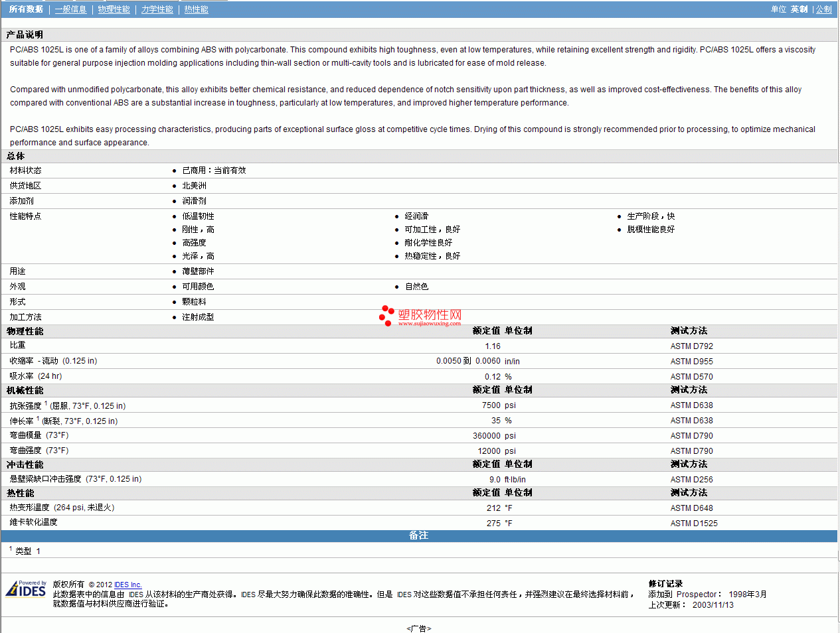Click the 比重 row label
Screen dimensions: 840x633
17,345
